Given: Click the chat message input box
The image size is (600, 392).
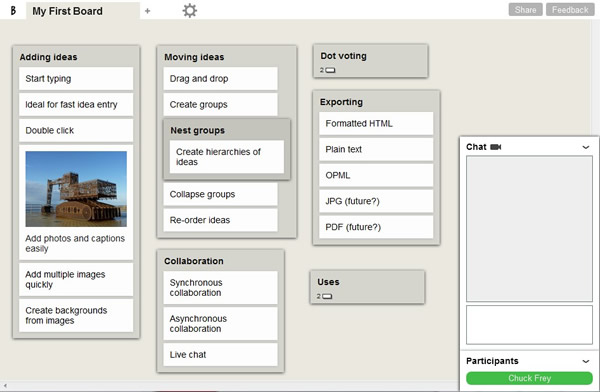Looking at the screenshot, I should pos(529,325).
